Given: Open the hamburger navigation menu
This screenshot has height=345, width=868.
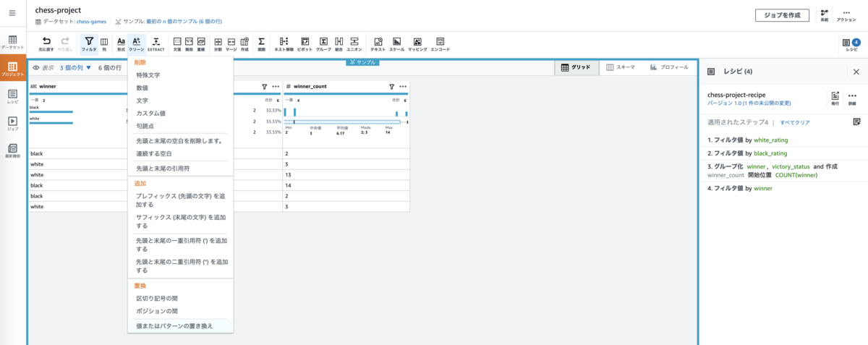Looking at the screenshot, I should coord(12,14).
